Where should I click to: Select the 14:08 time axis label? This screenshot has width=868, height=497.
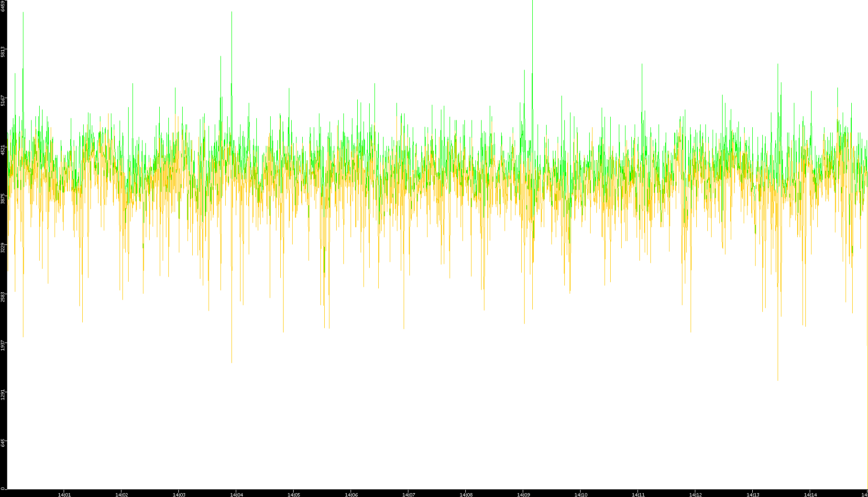click(x=466, y=495)
